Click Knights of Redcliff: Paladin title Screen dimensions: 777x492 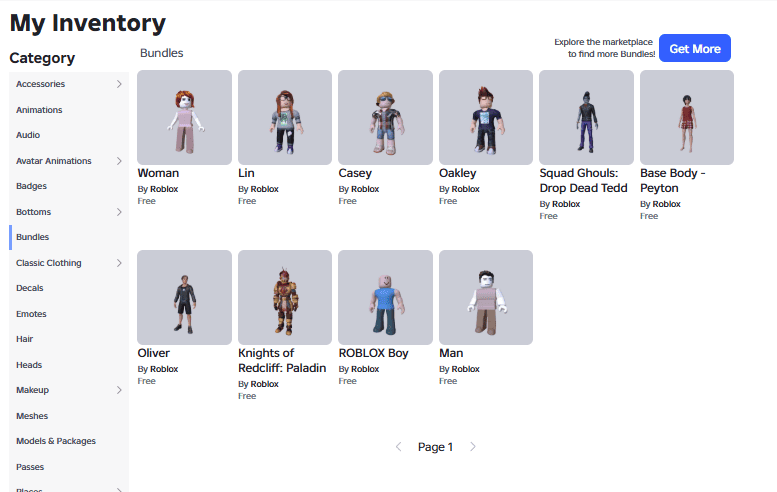coord(282,361)
